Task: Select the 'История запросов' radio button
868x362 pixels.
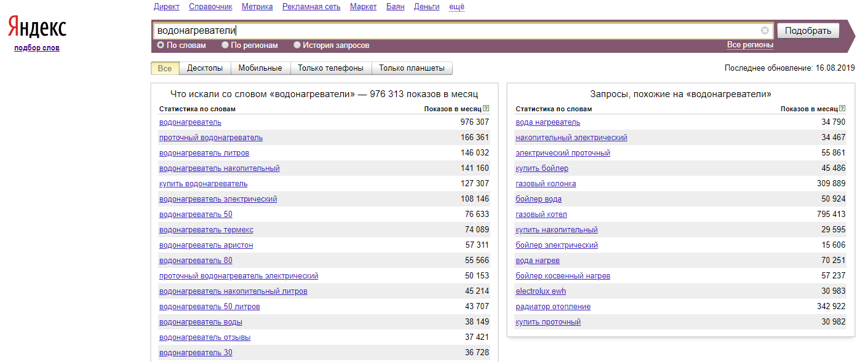Action: [x=297, y=45]
